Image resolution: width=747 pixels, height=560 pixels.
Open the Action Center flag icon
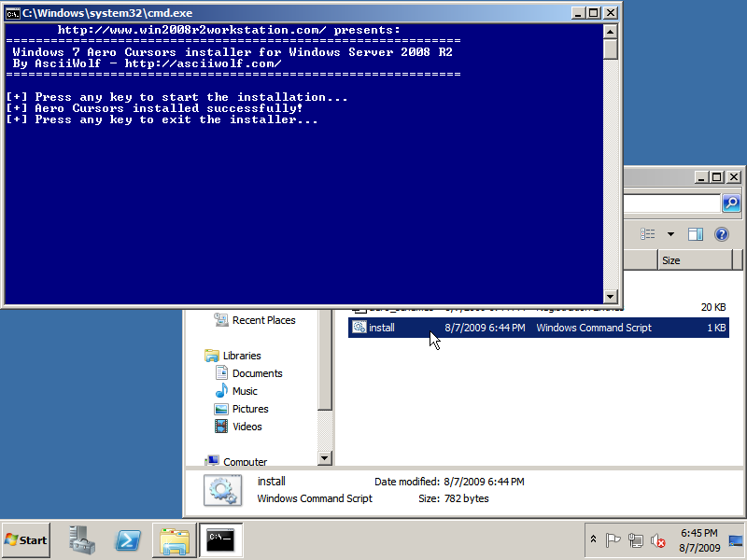pyautogui.click(x=613, y=540)
